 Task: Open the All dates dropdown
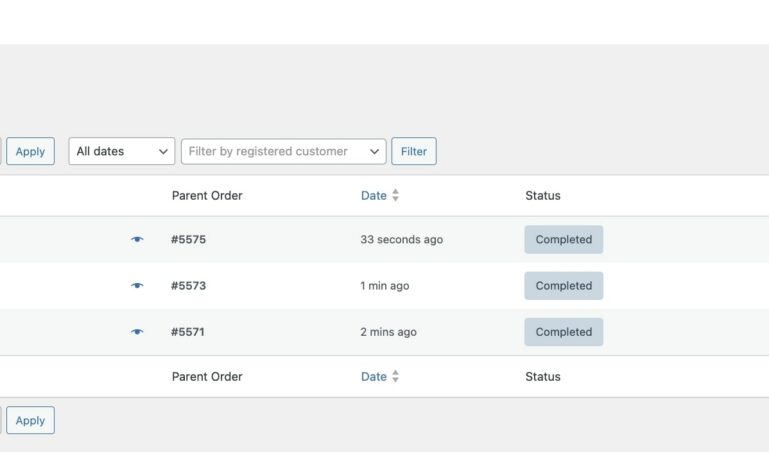pyautogui.click(x=122, y=152)
